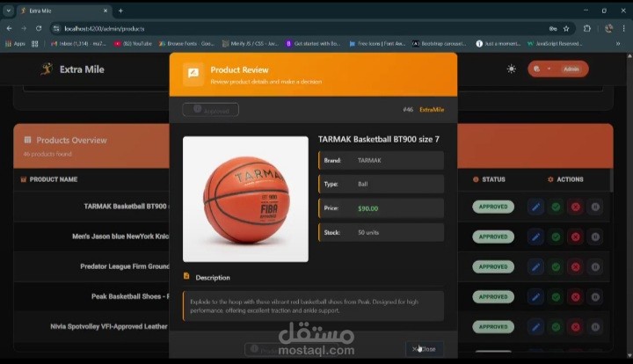Reject the Nivia Spotvolley VFI-Approved Leather row
633x364 pixels.
click(576, 327)
